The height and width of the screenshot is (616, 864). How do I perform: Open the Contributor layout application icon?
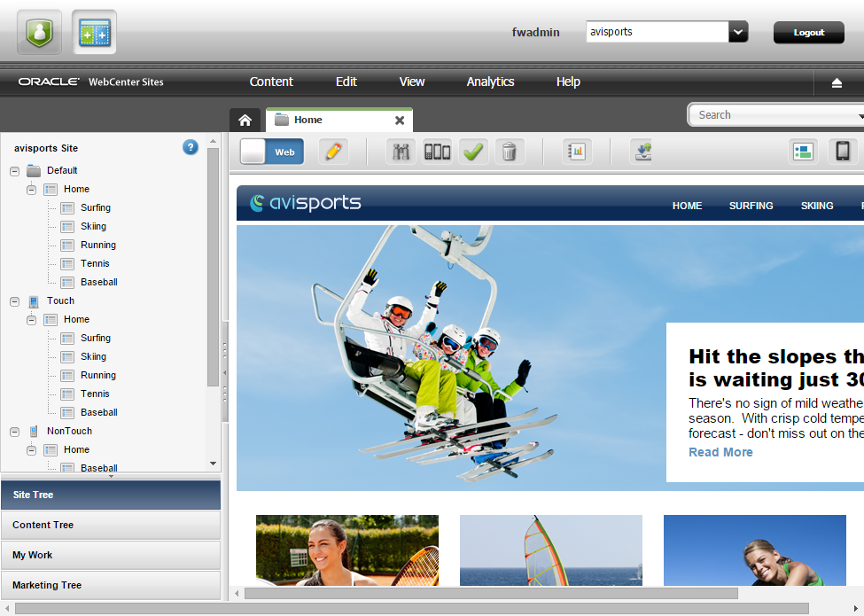pos(94,32)
